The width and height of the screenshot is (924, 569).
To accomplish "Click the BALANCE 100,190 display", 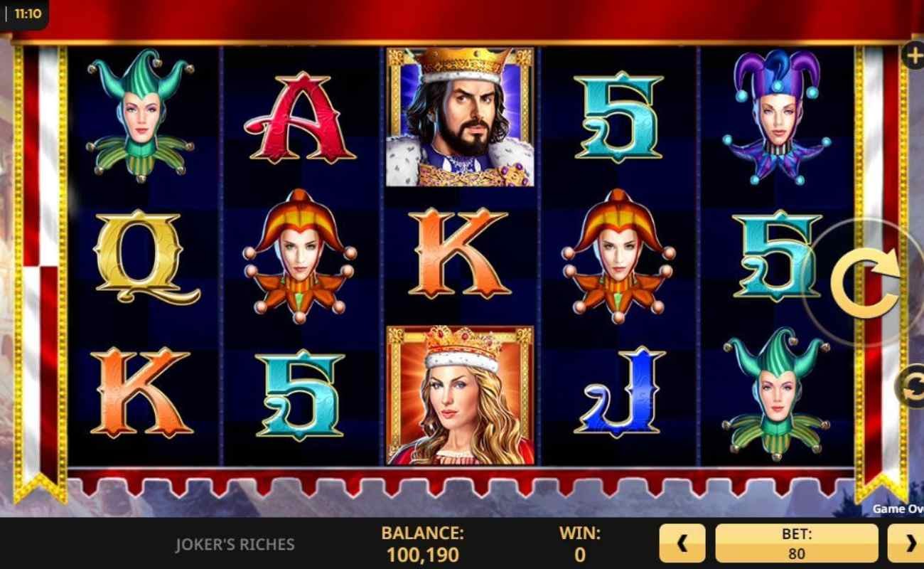I will point(422,543).
